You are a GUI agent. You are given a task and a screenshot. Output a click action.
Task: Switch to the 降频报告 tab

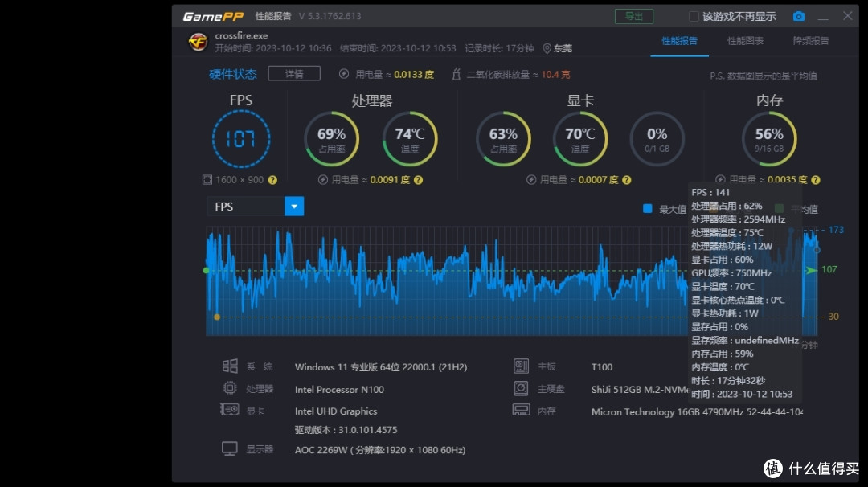[810, 41]
